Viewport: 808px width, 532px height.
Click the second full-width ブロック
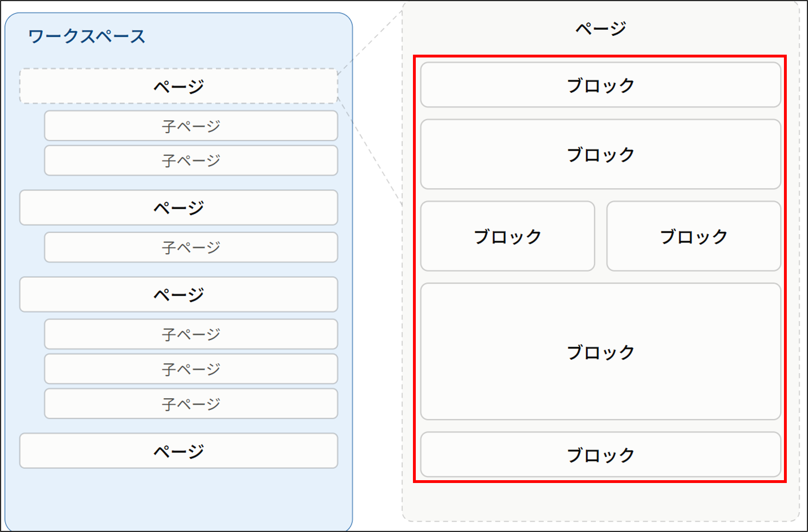tap(601, 154)
